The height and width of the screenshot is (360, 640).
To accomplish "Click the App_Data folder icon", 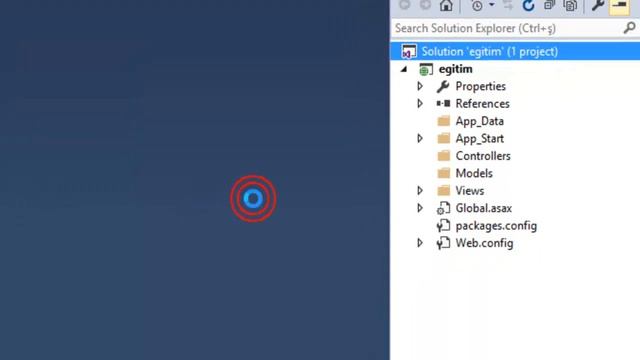I will [x=443, y=121].
